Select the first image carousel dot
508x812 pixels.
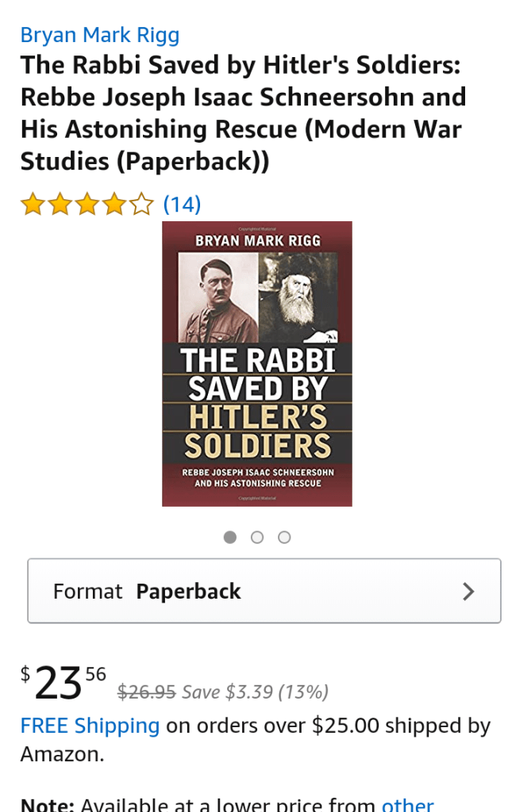[230, 538]
